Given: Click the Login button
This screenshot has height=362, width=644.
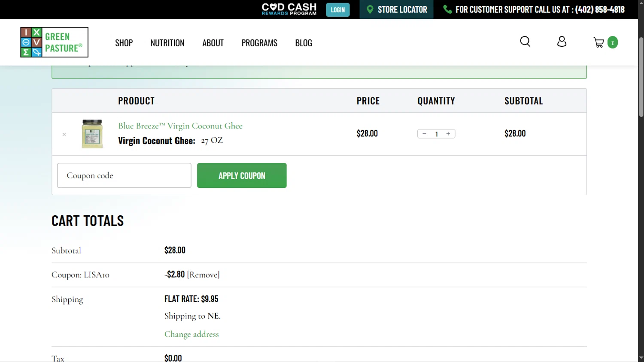Looking at the screenshot, I should [x=338, y=10].
